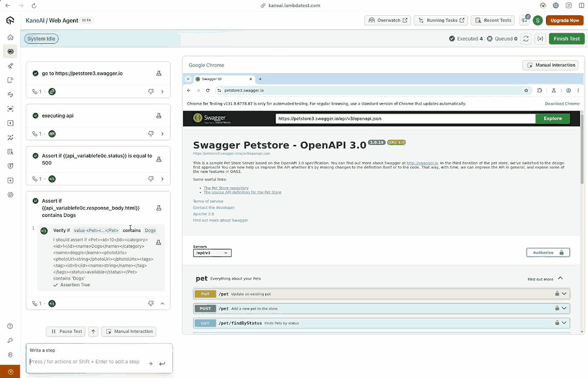This screenshot has width=588, height=378.
Task: Click the Finish Test button
Action: click(x=567, y=38)
